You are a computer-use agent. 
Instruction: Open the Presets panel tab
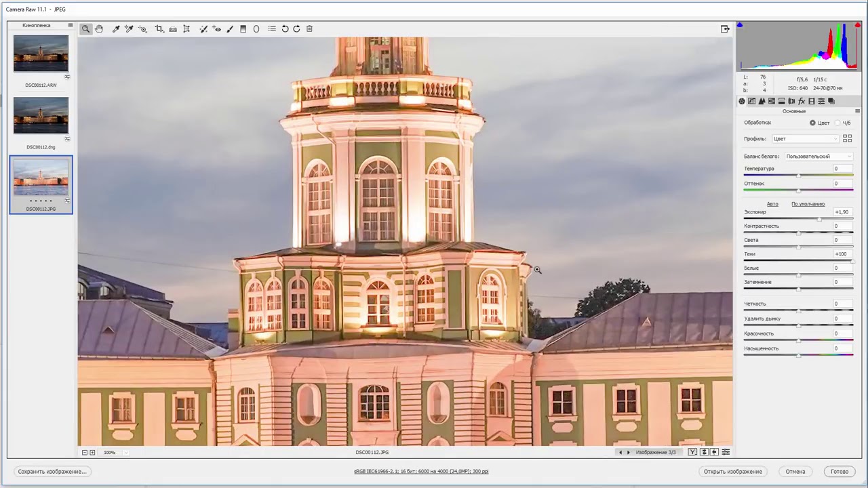tap(821, 101)
